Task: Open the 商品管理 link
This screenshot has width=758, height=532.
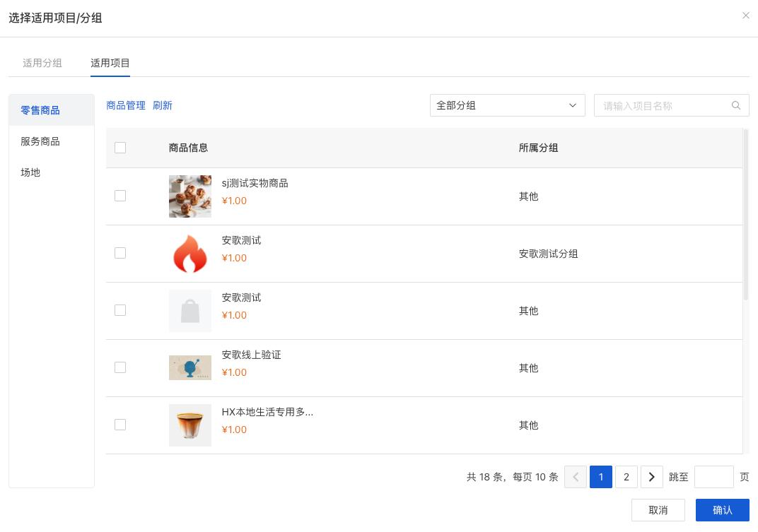Action: click(126, 105)
